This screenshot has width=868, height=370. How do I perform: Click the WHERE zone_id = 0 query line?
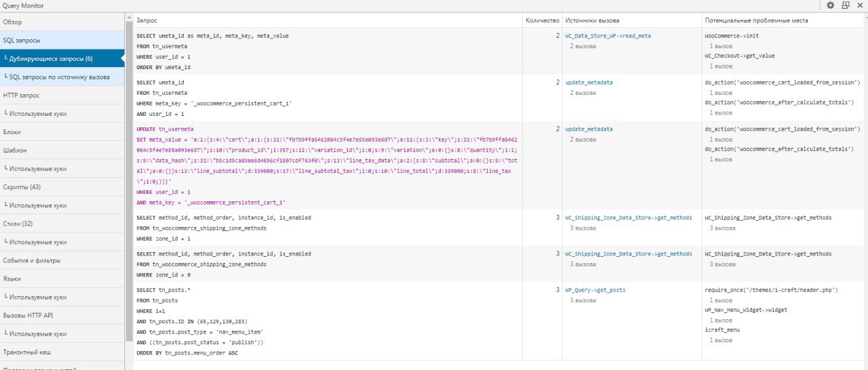pos(163,274)
